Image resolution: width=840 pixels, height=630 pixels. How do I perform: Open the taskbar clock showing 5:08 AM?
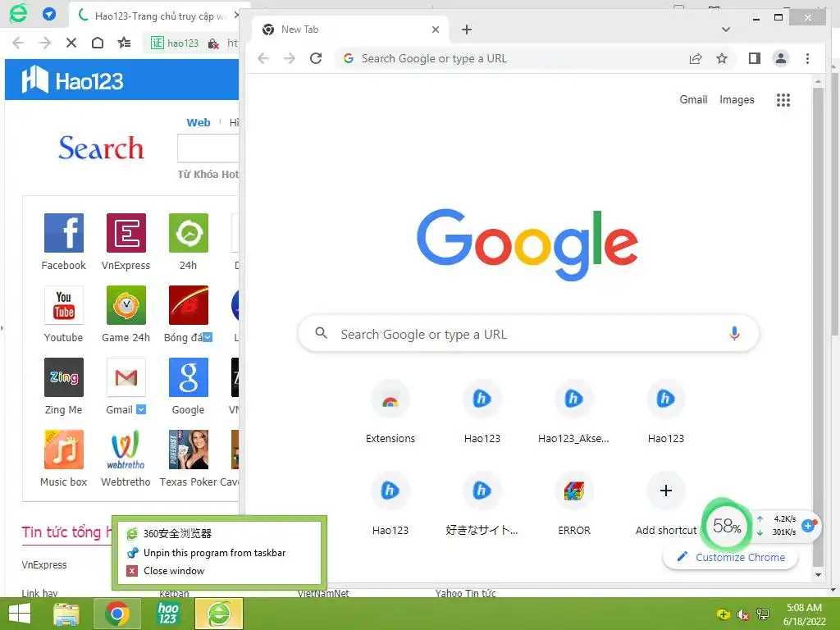pos(804,614)
